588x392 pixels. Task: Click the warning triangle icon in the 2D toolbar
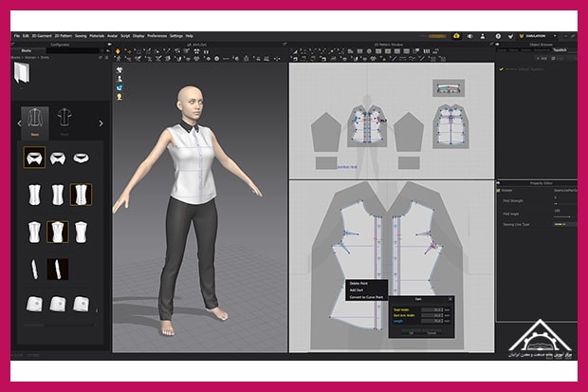[384, 59]
